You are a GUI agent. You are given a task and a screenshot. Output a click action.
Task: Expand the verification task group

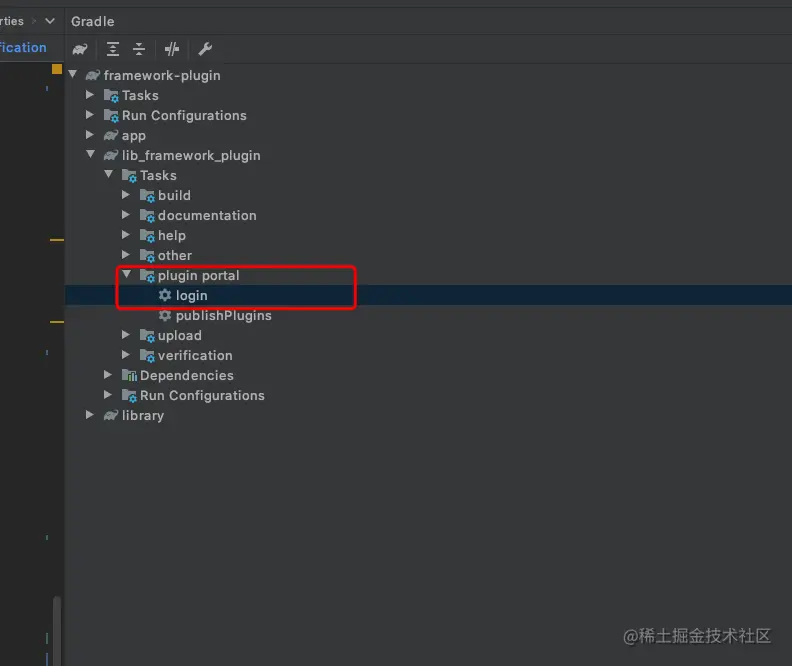click(x=126, y=355)
